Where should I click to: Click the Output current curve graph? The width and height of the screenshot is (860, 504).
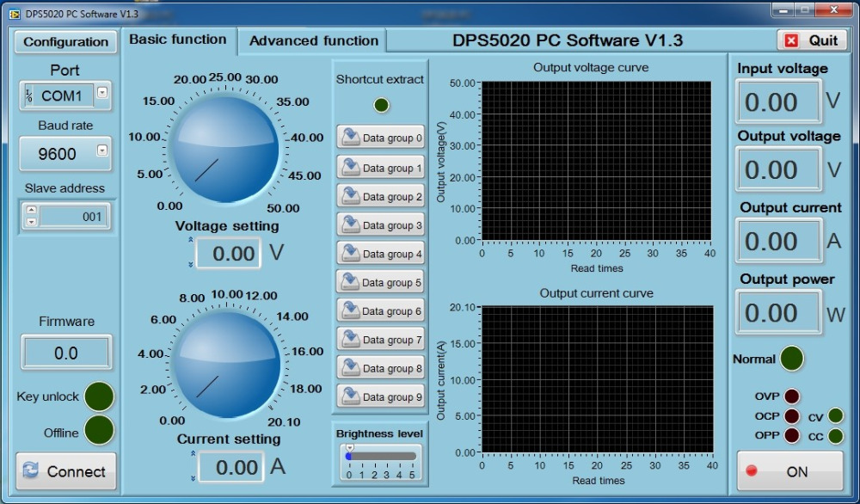click(x=598, y=379)
